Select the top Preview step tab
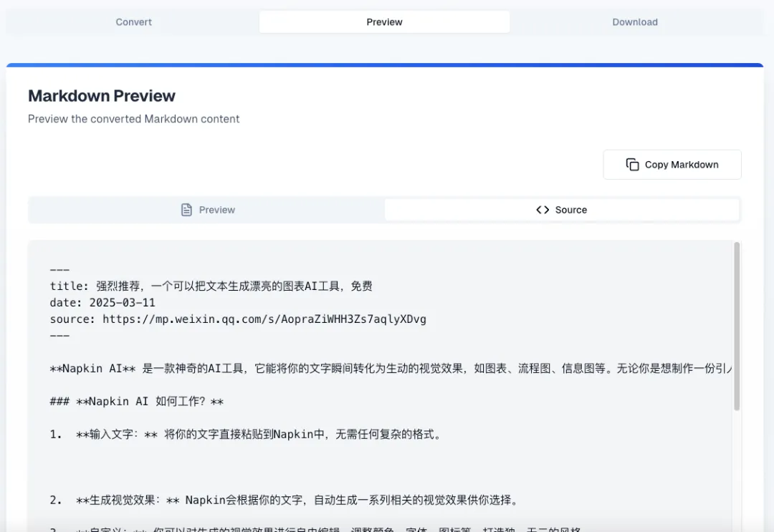Viewport: 774px width, 532px height. pos(384,22)
